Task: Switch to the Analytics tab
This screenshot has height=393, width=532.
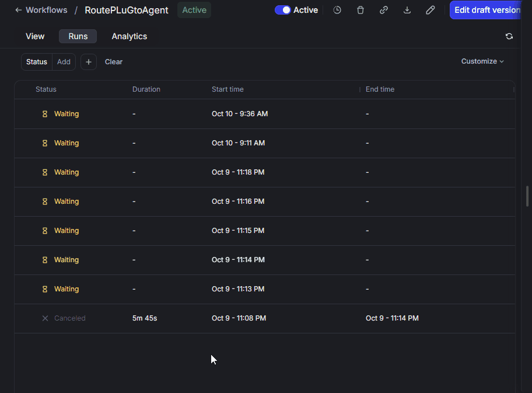Action: [x=129, y=36]
